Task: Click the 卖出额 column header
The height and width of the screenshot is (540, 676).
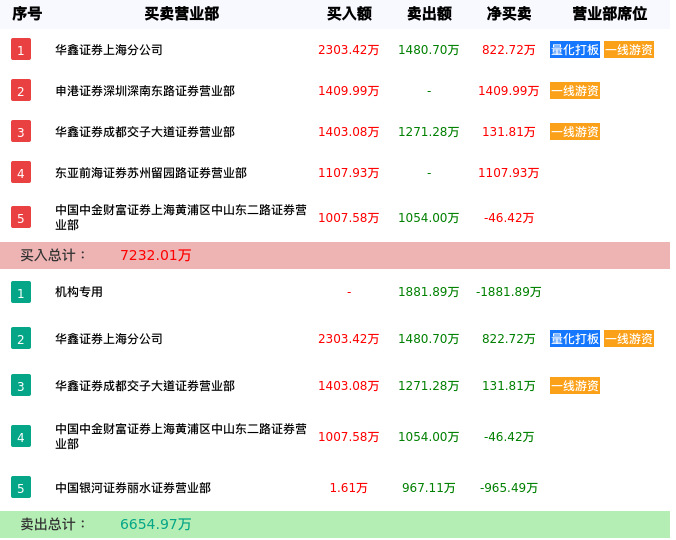Action: (429, 14)
